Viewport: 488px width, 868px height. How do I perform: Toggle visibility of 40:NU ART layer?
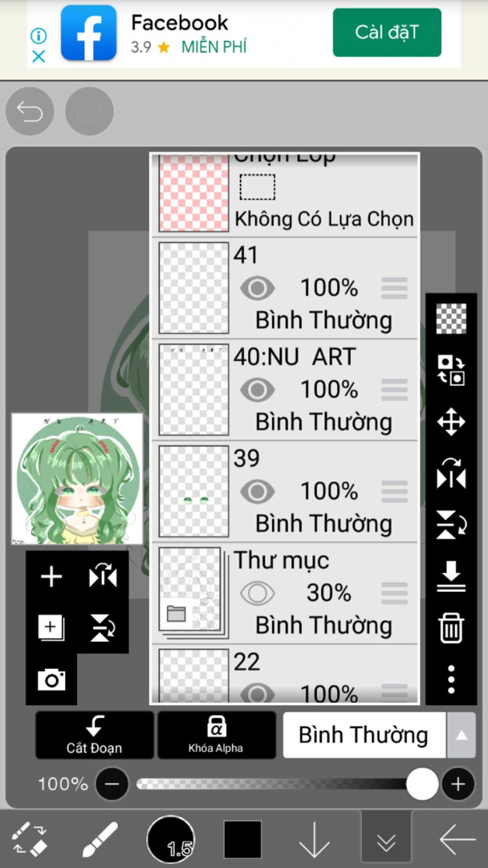click(257, 390)
